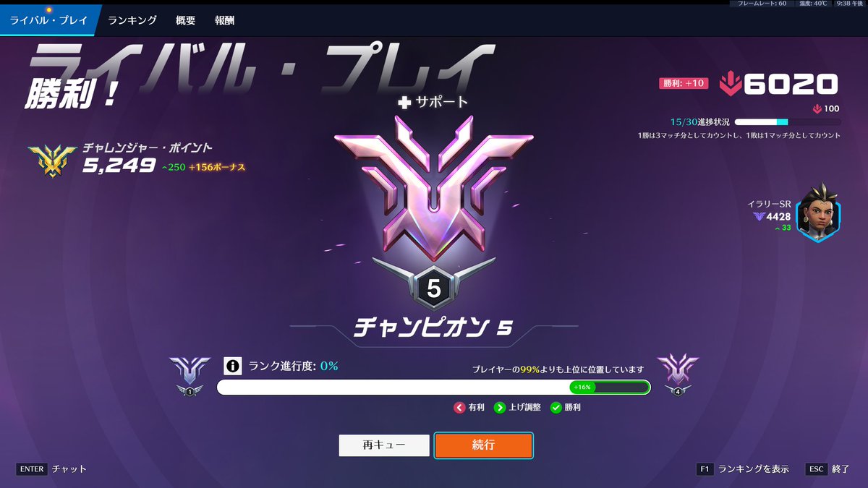Open the 概要 tab
The width and height of the screenshot is (868, 488).
click(185, 20)
